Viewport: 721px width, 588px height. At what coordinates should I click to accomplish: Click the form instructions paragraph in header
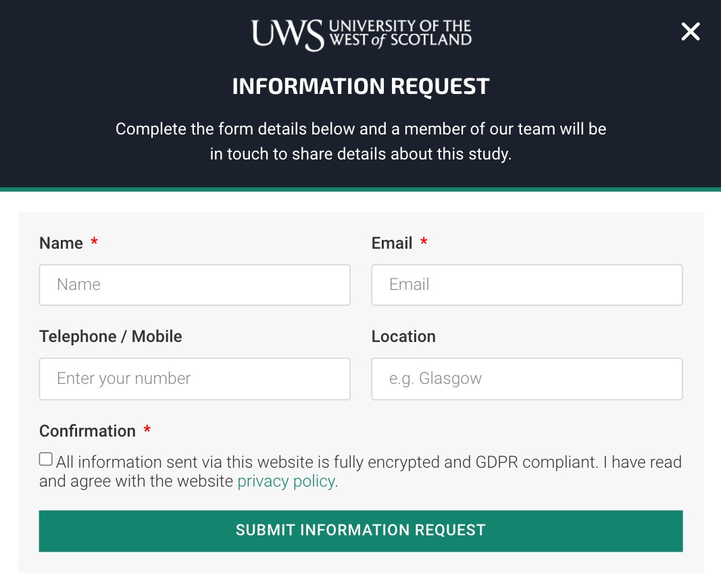click(361, 141)
